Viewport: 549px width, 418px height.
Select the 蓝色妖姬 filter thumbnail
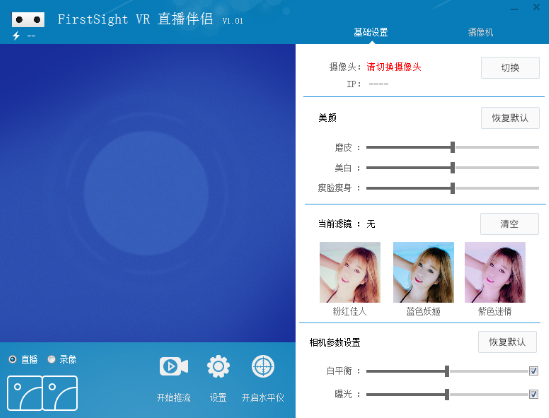[x=423, y=272]
